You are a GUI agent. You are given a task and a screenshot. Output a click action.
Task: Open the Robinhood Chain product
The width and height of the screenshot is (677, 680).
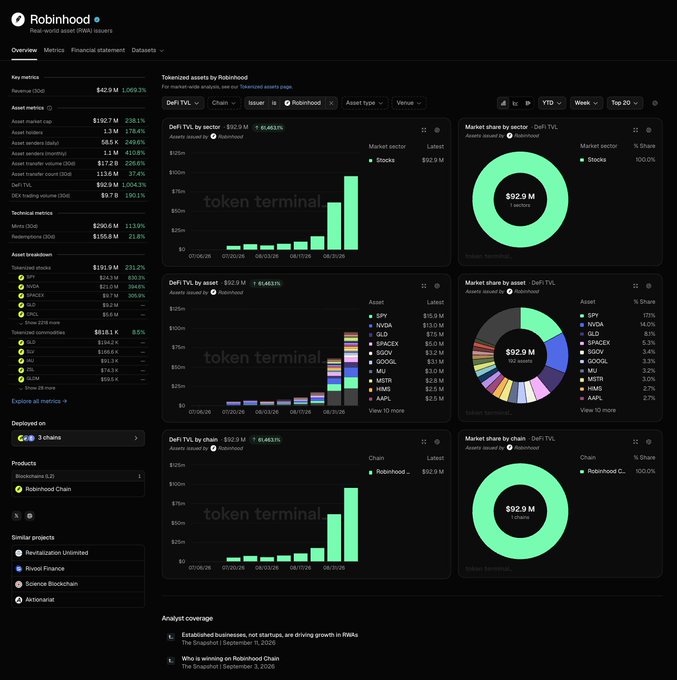pos(78,489)
